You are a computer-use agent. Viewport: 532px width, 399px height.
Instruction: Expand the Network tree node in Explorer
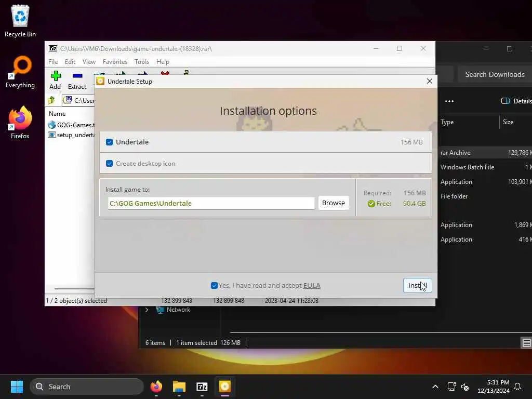coord(147,310)
